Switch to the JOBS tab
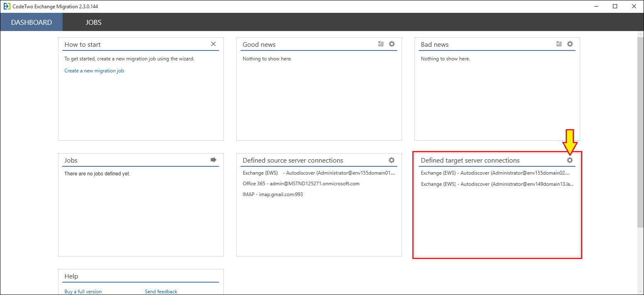Viewport: 644px width, 295px height. click(x=94, y=22)
